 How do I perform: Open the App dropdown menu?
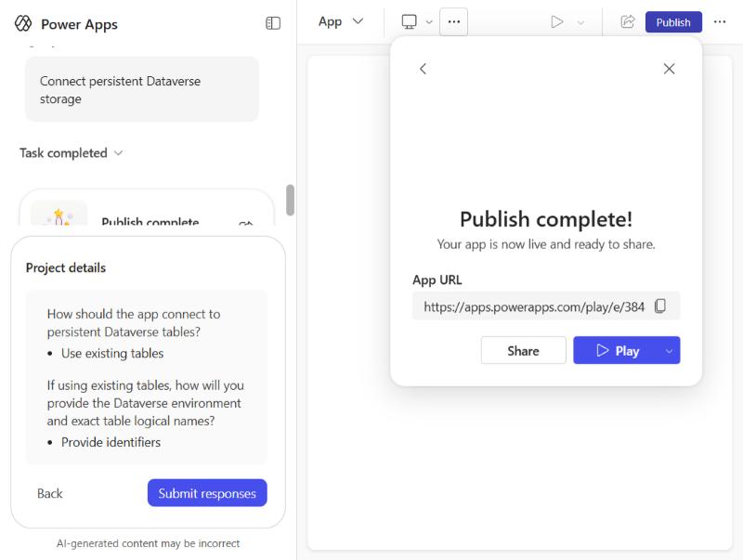pyautogui.click(x=341, y=21)
